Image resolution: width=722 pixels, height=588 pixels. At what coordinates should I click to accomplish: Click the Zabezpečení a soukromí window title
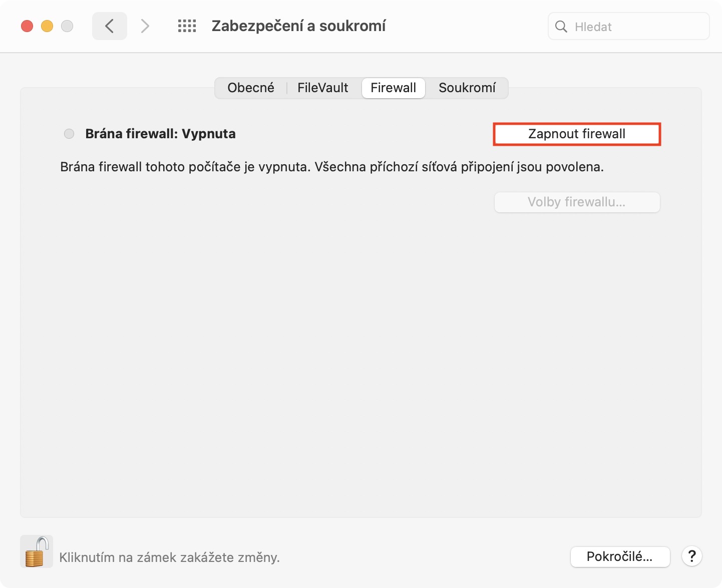298,26
